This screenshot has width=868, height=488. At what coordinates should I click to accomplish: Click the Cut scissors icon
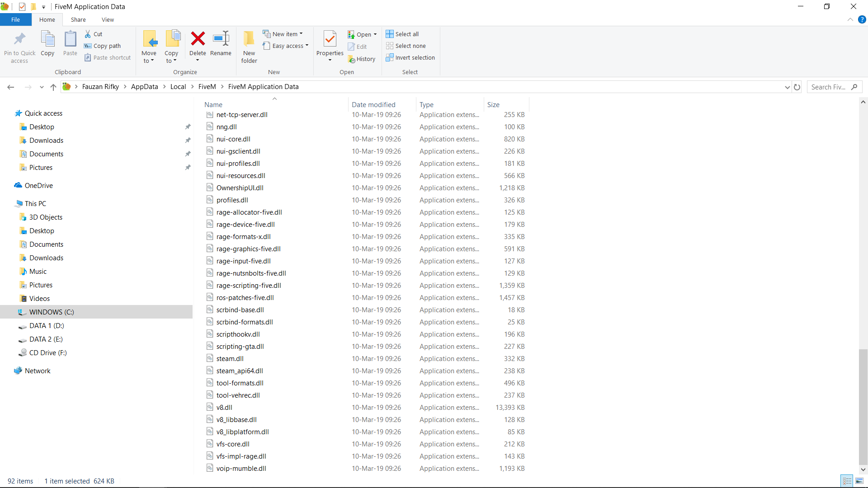click(88, 34)
